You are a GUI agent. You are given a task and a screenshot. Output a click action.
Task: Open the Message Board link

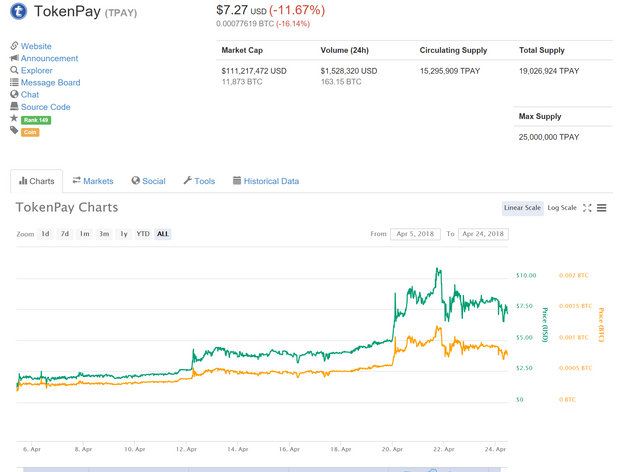(x=51, y=82)
